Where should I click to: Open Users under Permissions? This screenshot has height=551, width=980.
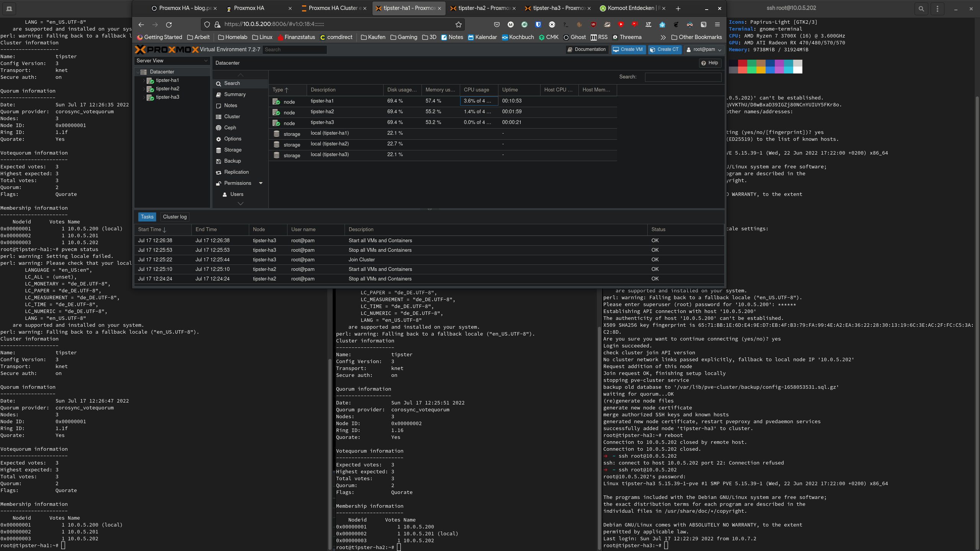coord(240,194)
